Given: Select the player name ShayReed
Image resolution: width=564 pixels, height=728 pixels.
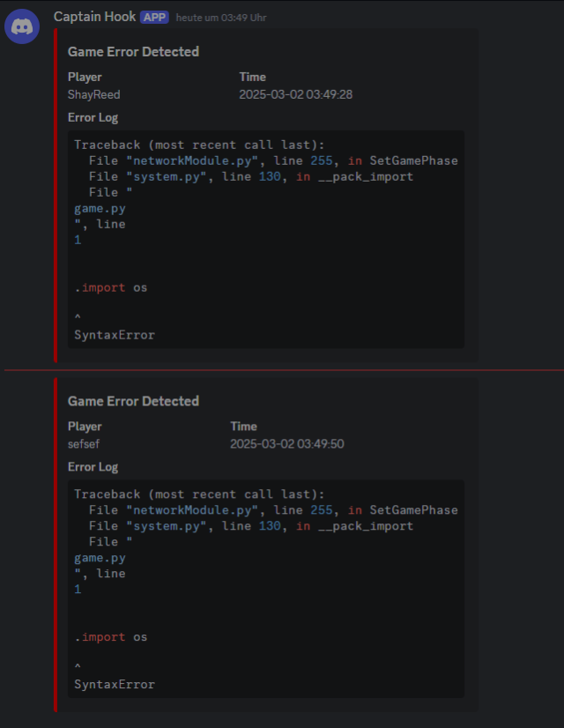Looking at the screenshot, I should point(93,94).
